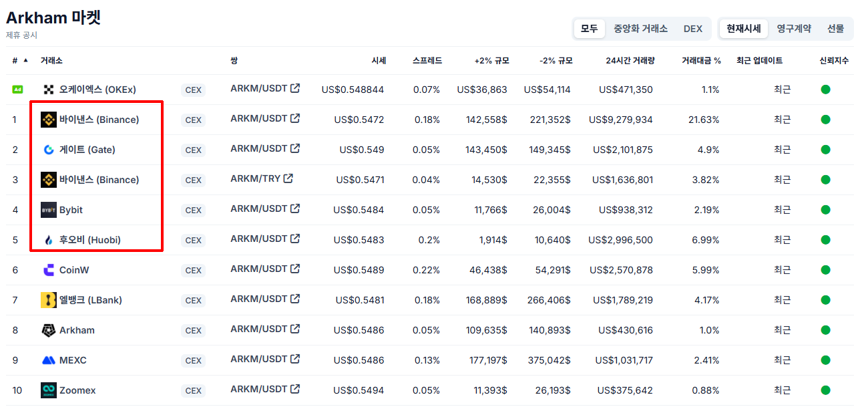This screenshot has height=413, width=868.
Task: Open external link icon for Huobi ARKM/USDT
Action: click(x=295, y=239)
